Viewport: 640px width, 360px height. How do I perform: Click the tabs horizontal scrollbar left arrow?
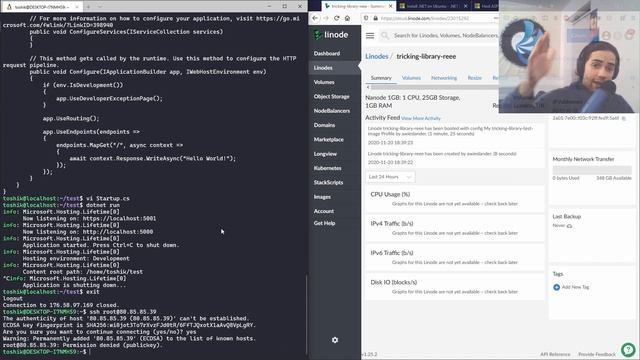[368, 87]
